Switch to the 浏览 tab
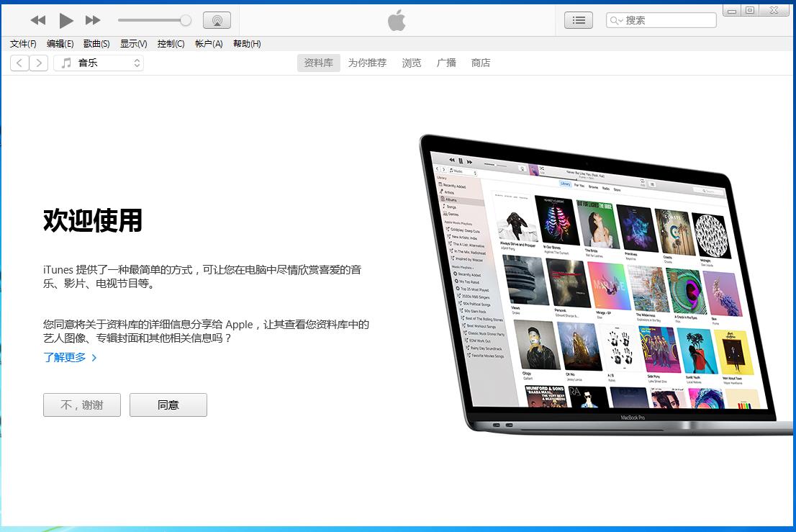Image resolution: width=796 pixels, height=532 pixels. 411,63
